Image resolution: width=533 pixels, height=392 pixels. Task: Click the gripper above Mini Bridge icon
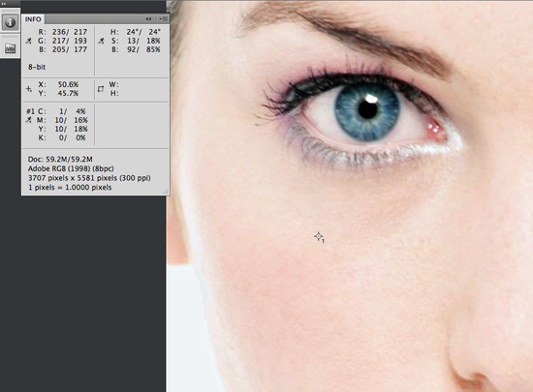point(10,37)
